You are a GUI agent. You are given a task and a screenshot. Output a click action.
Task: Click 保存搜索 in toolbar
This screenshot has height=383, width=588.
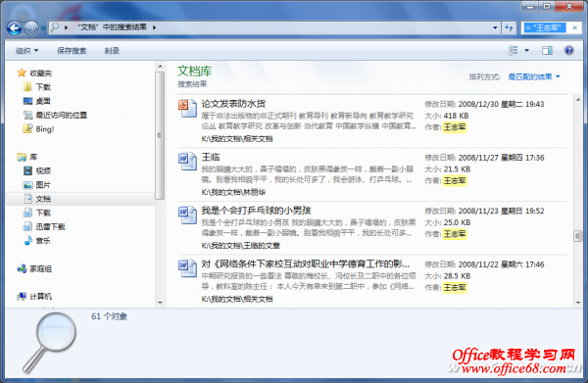coord(72,51)
